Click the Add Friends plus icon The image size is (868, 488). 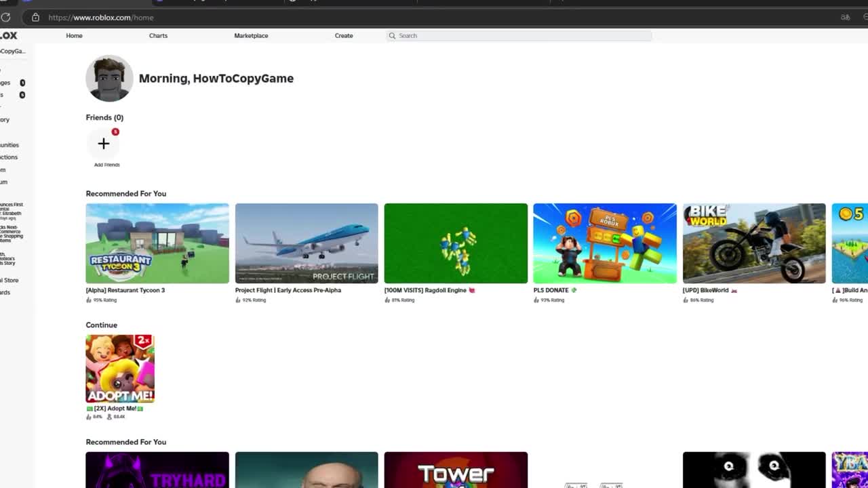(x=103, y=144)
